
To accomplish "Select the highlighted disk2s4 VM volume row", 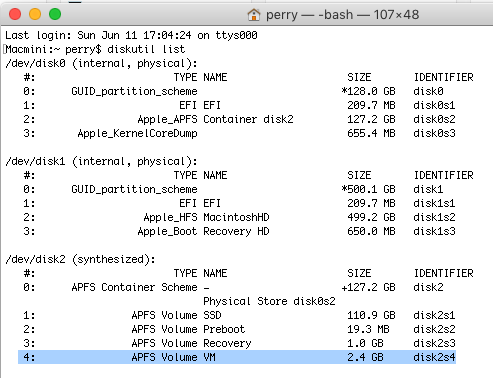I will pos(237,357).
